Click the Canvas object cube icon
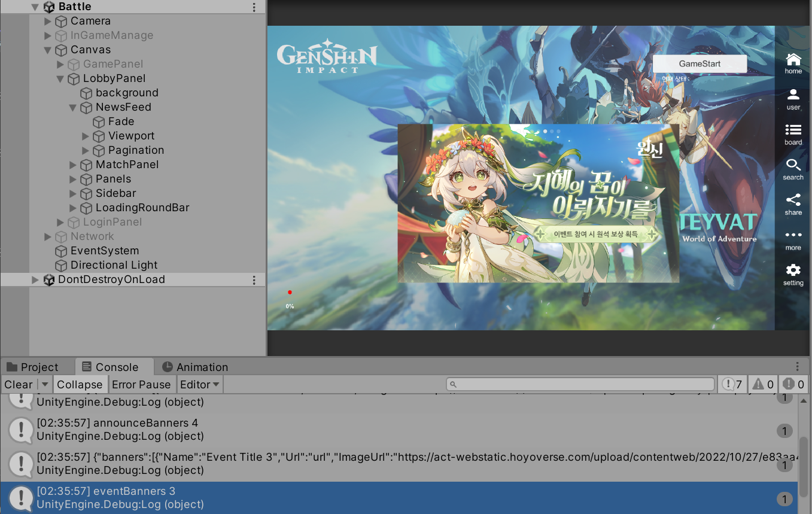The height and width of the screenshot is (514, 812). 61,50
